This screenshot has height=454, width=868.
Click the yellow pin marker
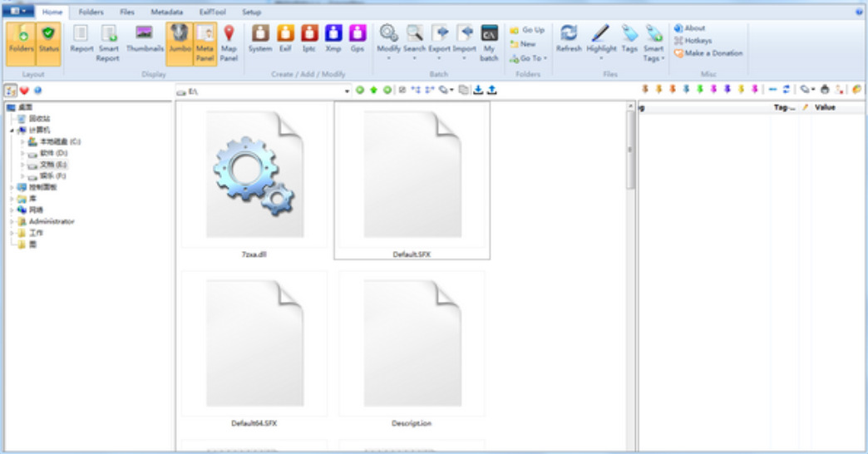point(742,89)
